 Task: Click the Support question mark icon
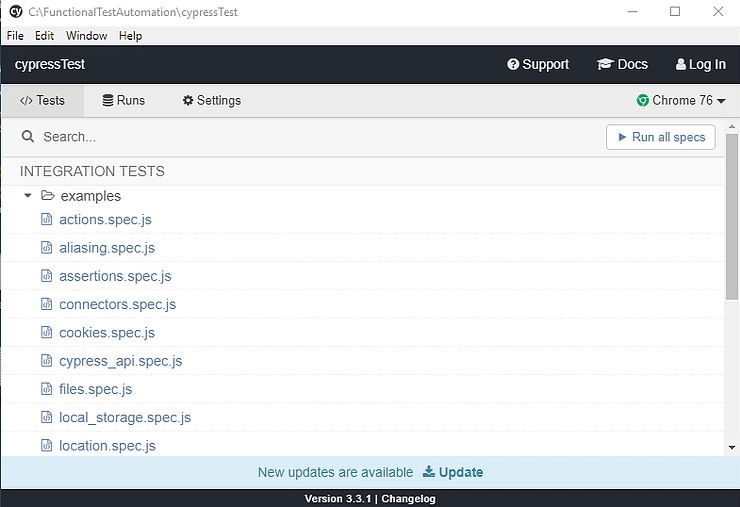[x=513, y=64]
